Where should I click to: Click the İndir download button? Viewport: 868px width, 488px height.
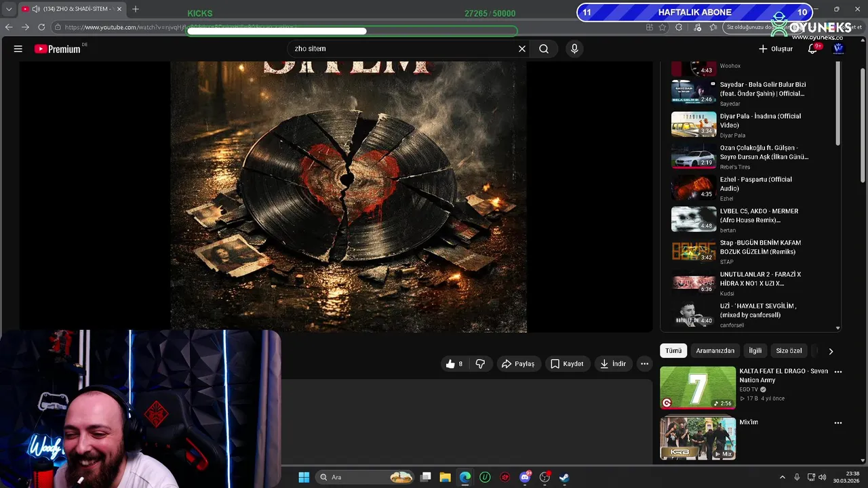[613, 364]
